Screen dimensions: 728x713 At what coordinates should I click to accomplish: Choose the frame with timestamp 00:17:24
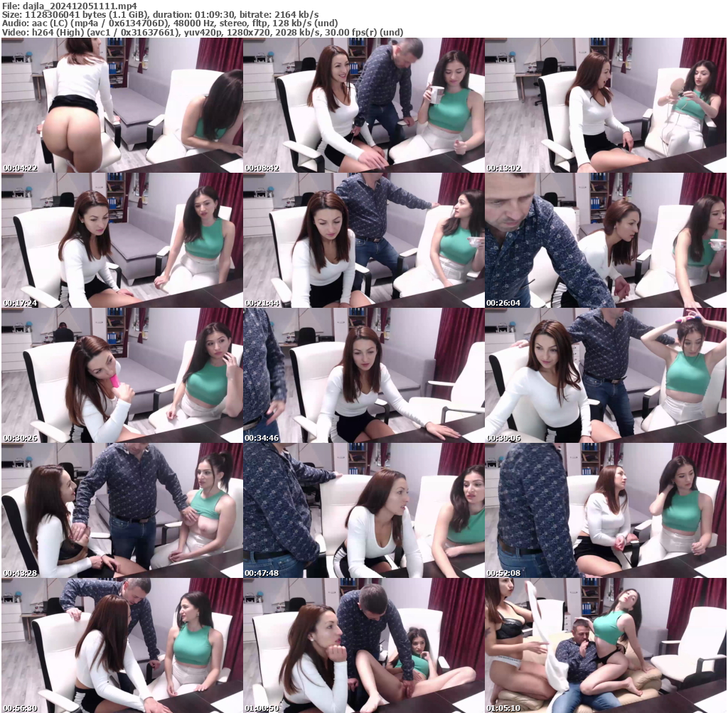[x=122, y=240]
